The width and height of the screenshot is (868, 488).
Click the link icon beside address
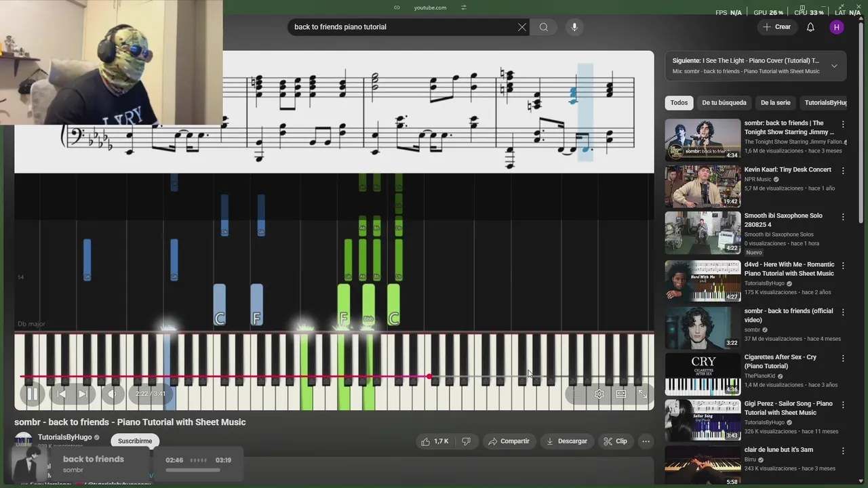397,7
